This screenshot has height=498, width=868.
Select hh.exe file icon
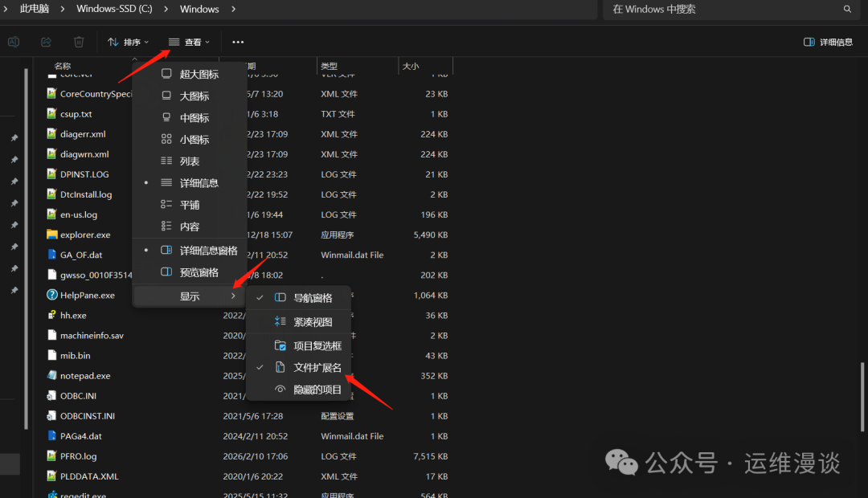pos(52,315)
